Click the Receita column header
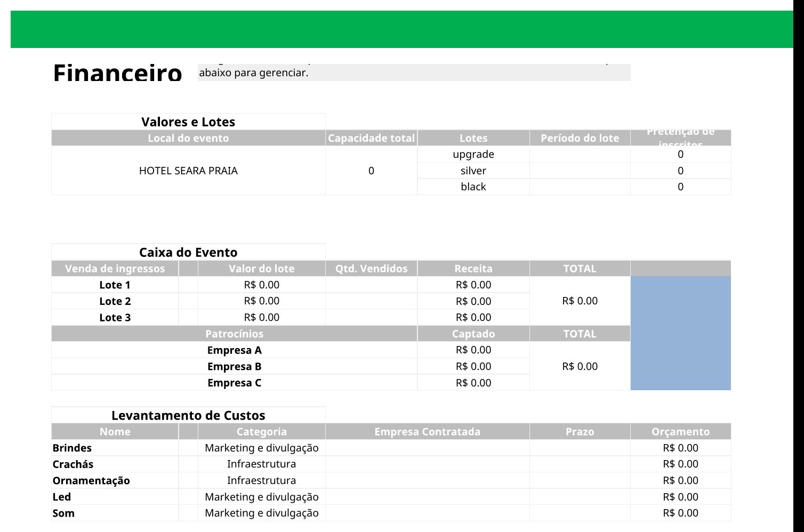Viewport: 804px width, 532px height. pyautogui.click(x=473, y=269)
